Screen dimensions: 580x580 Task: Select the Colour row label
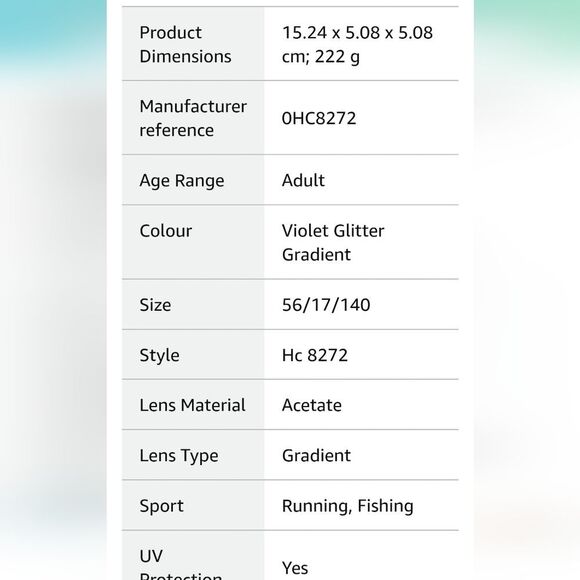166,231
